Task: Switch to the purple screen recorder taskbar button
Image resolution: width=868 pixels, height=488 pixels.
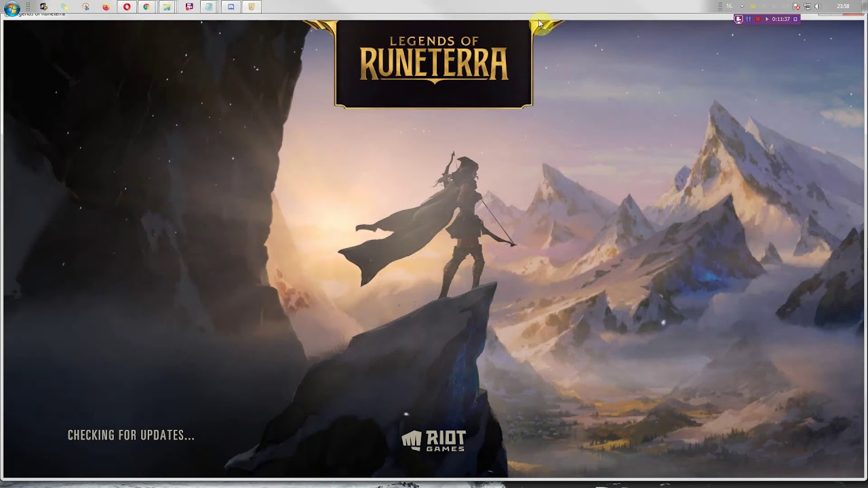Action: tap(189, 7)
